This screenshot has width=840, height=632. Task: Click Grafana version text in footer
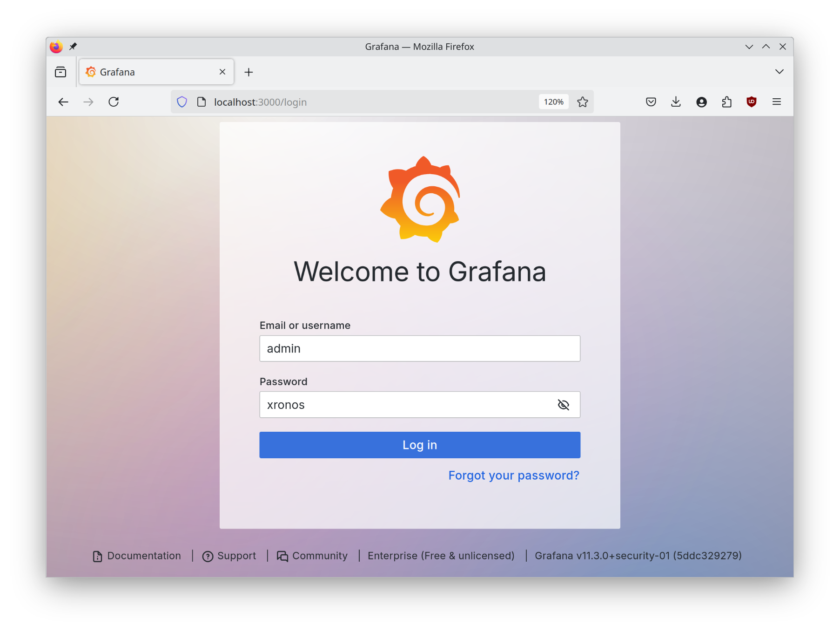coord(638,556)
